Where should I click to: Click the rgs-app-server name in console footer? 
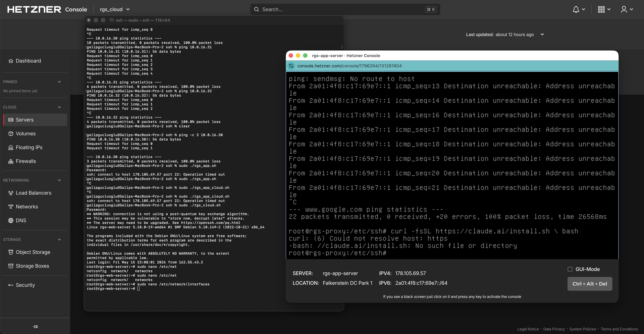point(340,273)
